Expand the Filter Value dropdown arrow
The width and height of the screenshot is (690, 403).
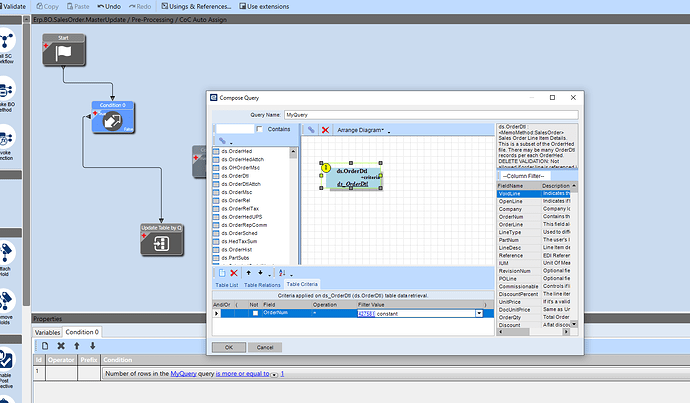coord(479,313)
